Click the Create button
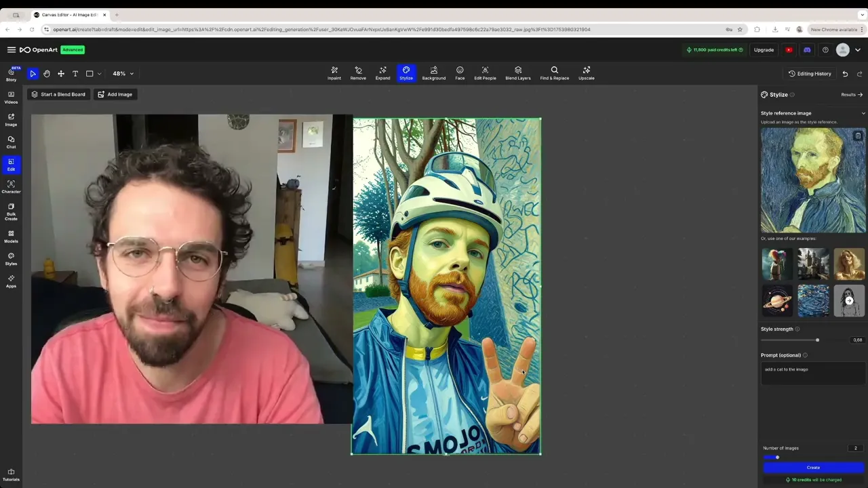This screenshot has height=488, width=868. [x=813, y=468]
